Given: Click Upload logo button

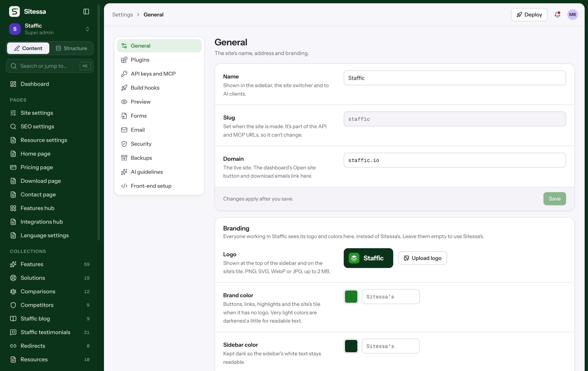Looking at the screenshot, I should [x=422, y=258].
